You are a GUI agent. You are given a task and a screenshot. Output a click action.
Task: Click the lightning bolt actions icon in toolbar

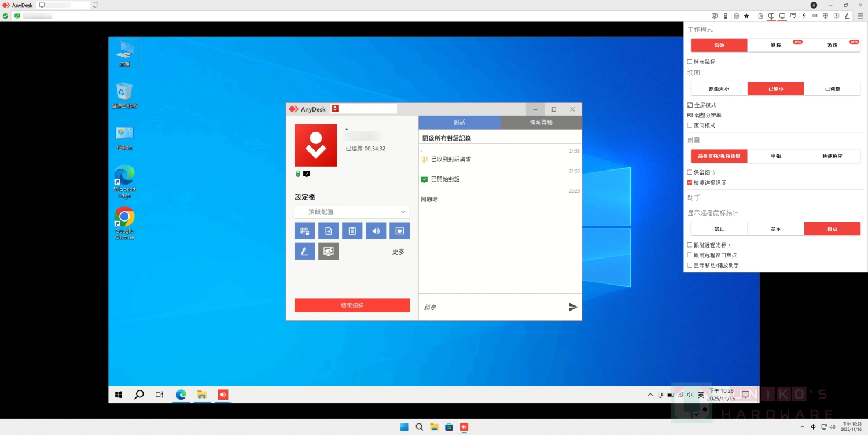pyautogui.click(x=804, y=16)
